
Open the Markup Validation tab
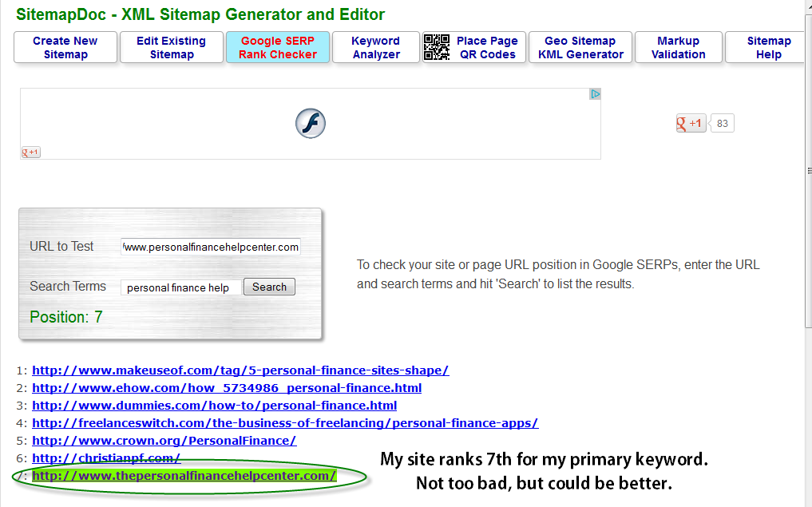pos(679,47)
